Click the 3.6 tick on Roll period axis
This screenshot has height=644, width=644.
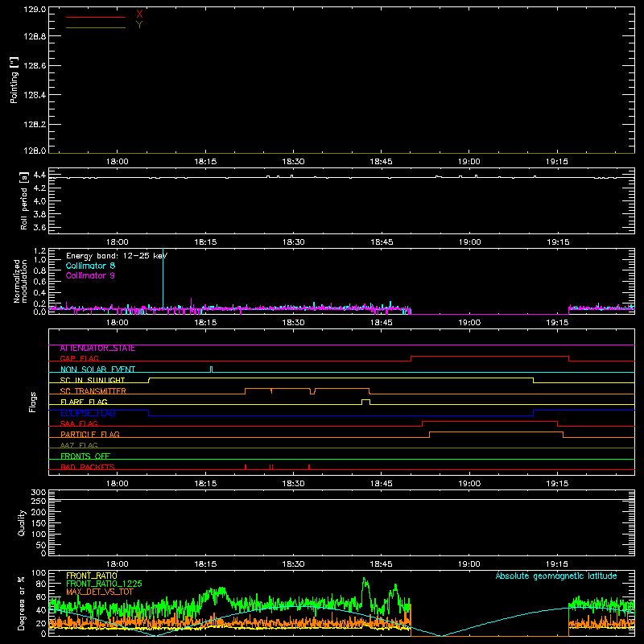pyautogui.click(x=39, y=227)
